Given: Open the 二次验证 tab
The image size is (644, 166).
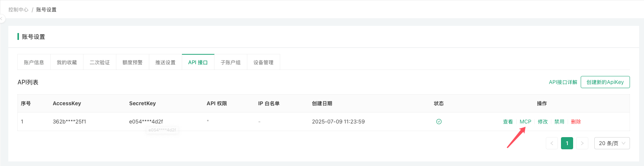Looking at the screenshot, I should click(x=100, y=62).
